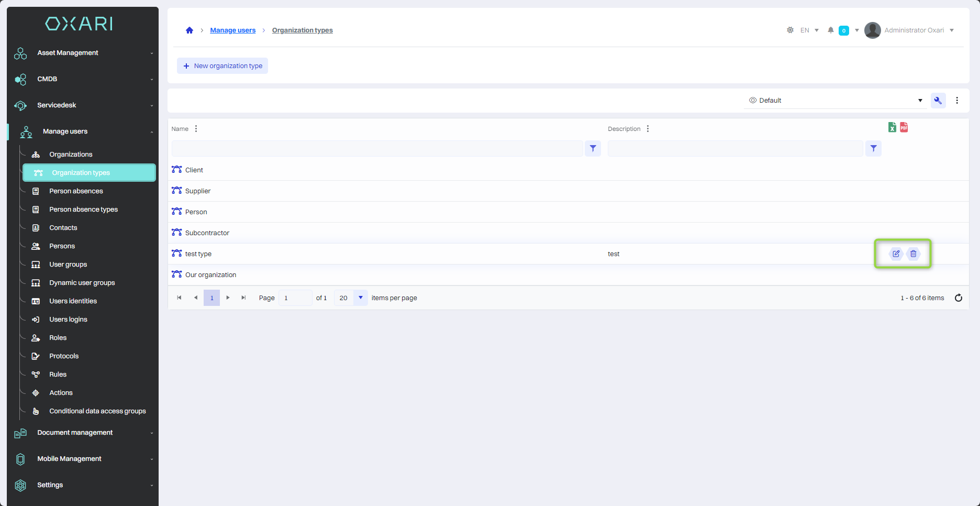
Task: Open the items per page dropdown
Action: coord(360,298)
